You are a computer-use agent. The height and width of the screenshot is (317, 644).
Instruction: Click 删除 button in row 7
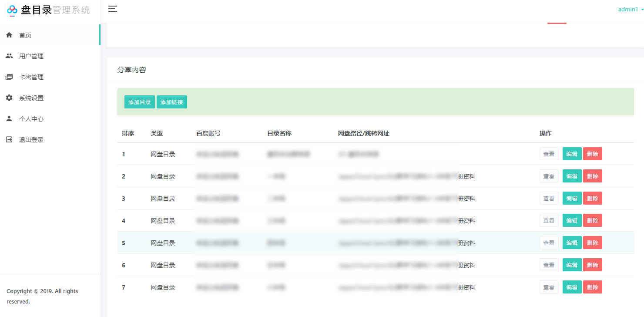pyautogui.click(x=593, y=287)
